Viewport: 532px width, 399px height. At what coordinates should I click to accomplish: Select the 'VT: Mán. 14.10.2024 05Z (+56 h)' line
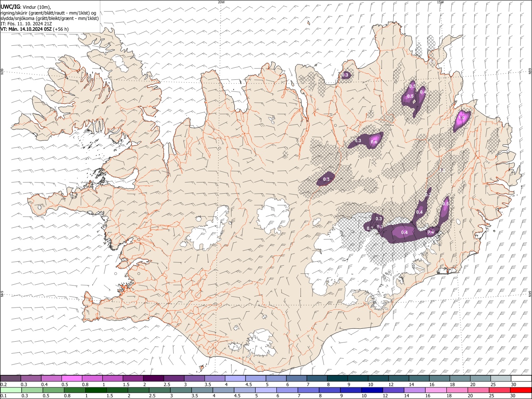point(35,29)
